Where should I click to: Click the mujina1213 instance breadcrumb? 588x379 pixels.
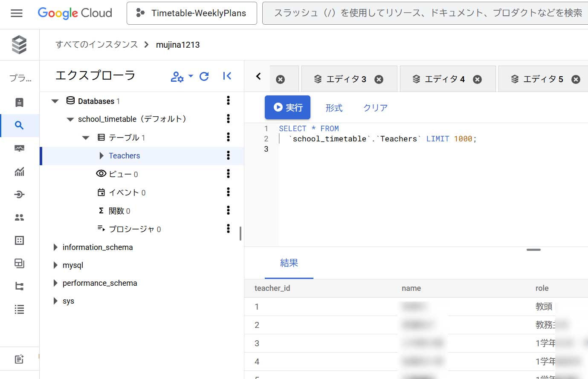pos(178,45)
